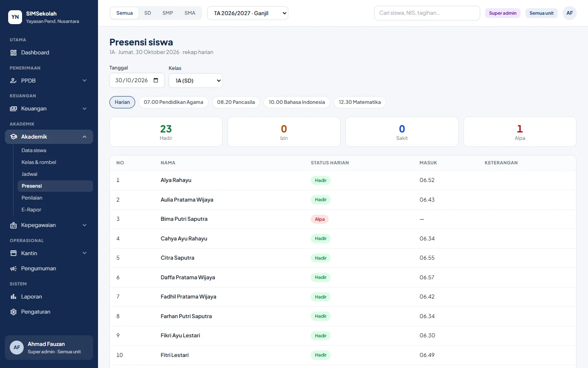Click the PPDB person icon

pyautogui.click(x=13, y=81)
